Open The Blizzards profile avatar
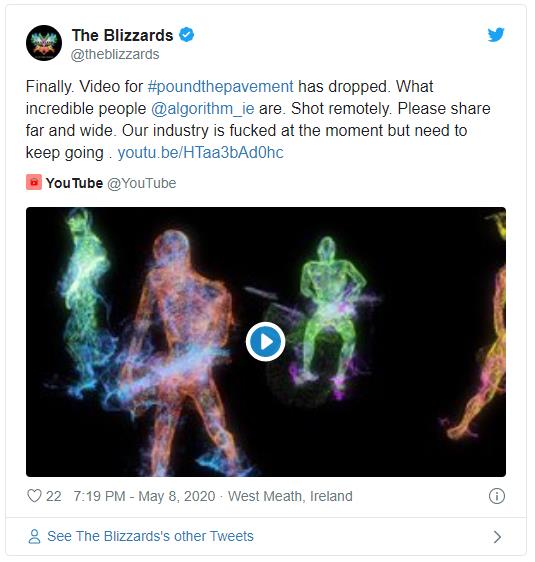 click(x=44, y=43)
